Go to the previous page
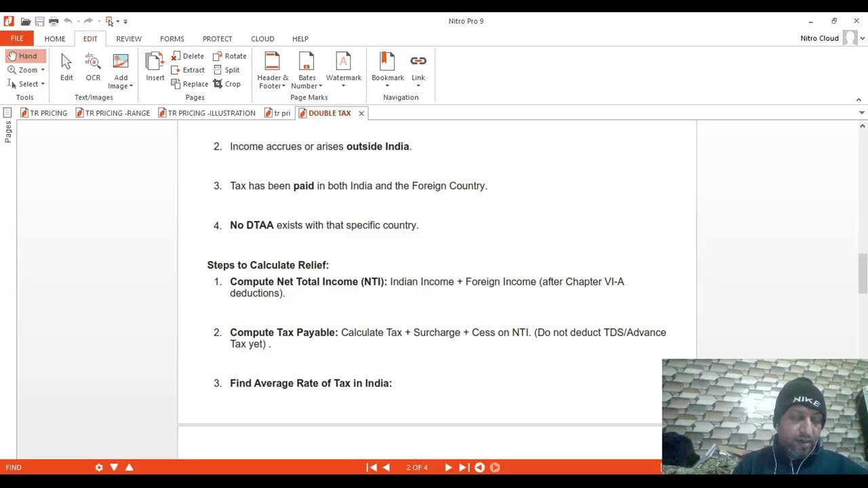The image size is (868, 488). (x=387, y=467)
